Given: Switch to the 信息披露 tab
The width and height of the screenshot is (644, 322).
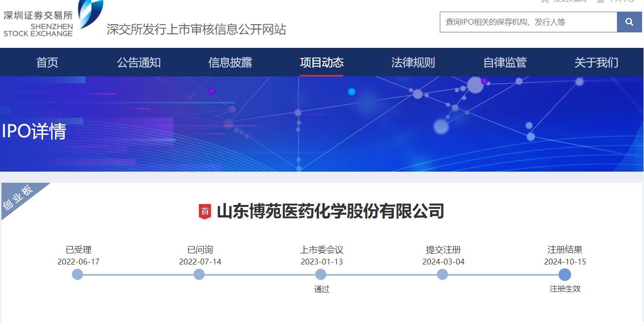Looking at the screenshot, I should pyautogui.click(x=230, y=62).
